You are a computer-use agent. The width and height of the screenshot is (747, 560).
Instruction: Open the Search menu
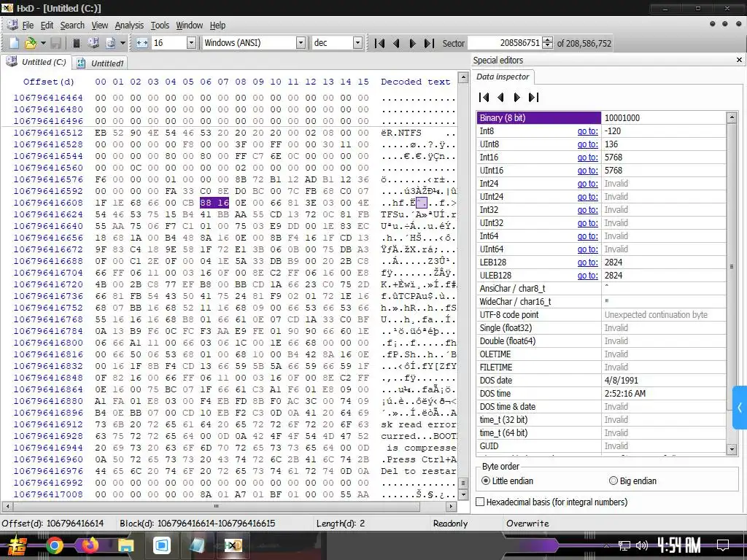(x=72, y=26)
